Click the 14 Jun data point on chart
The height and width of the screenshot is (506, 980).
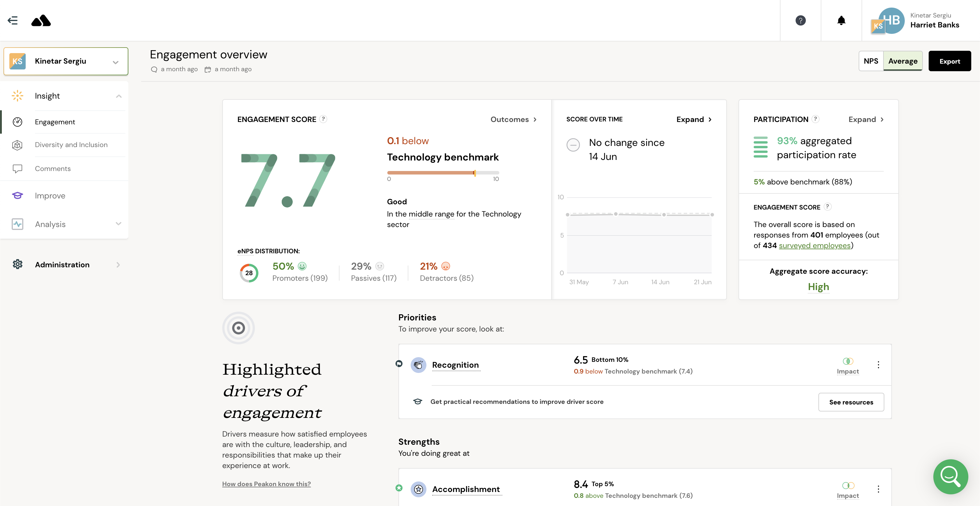pyautogui.click(x=664, y=215)
